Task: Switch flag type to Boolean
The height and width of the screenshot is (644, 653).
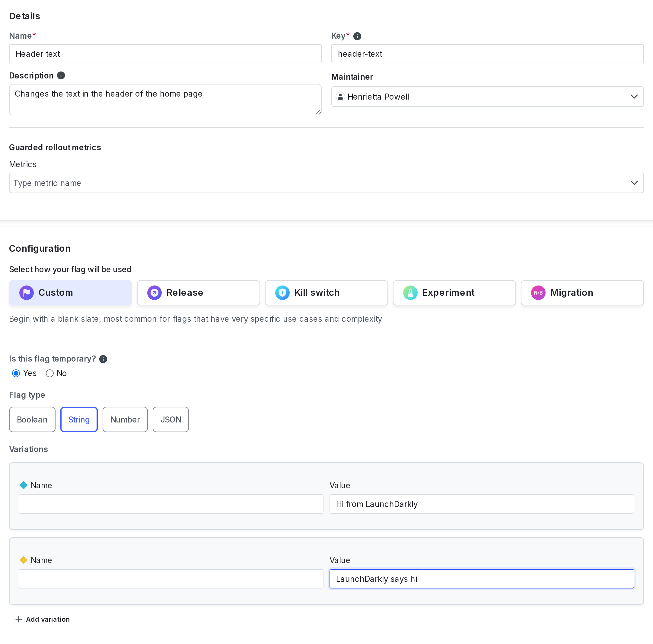Action: 32,419
